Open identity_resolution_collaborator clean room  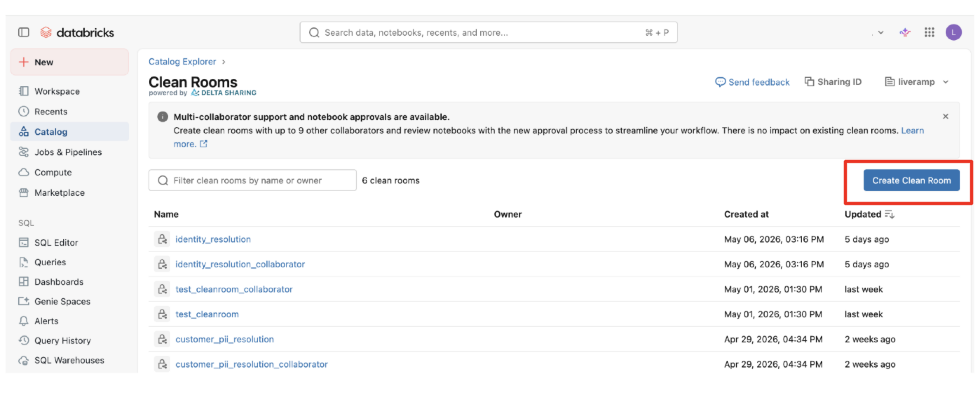pyautogui.click(x=240, y=264)
